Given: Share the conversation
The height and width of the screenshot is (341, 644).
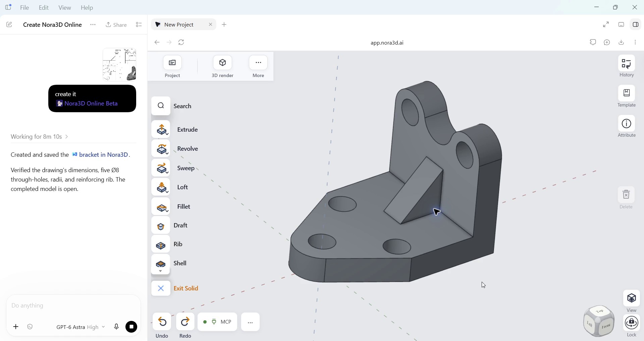Looking at the screenshot, I should 116,25.
